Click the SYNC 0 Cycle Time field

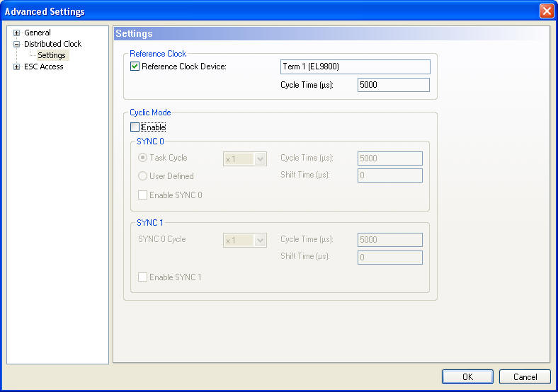(390, 158)
